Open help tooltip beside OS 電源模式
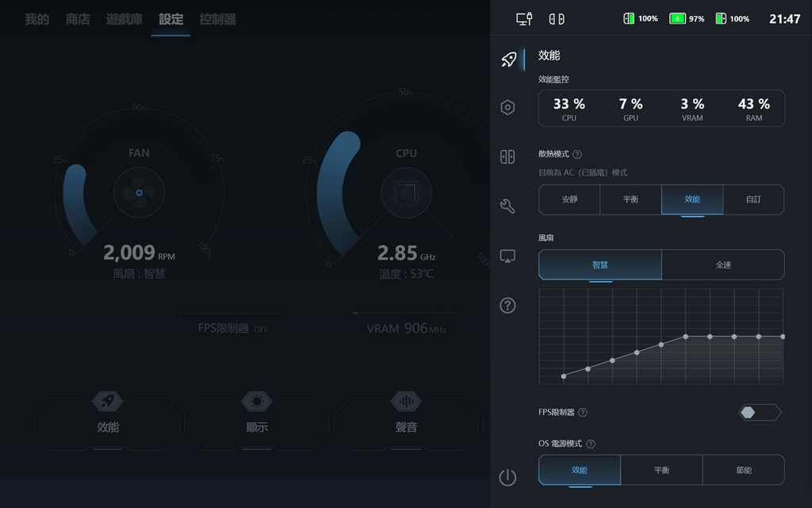Viewport: 812px width, 508px height. (x=591, y=444)
